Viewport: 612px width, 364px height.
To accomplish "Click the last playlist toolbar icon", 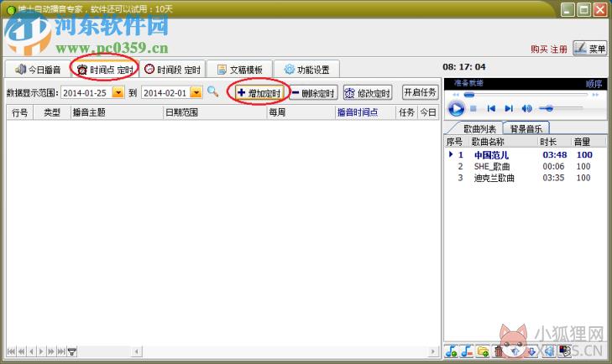I will point(565,351).
